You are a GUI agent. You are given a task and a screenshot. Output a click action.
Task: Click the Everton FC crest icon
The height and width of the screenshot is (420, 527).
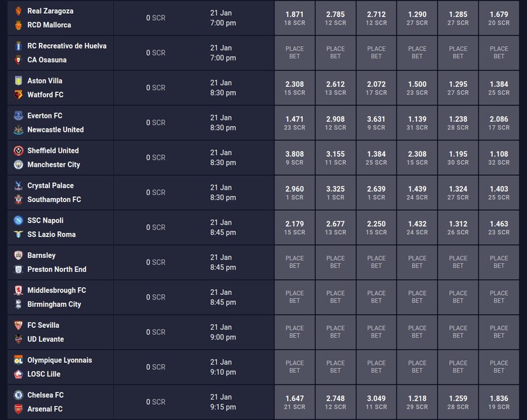(x=18, y=116)
